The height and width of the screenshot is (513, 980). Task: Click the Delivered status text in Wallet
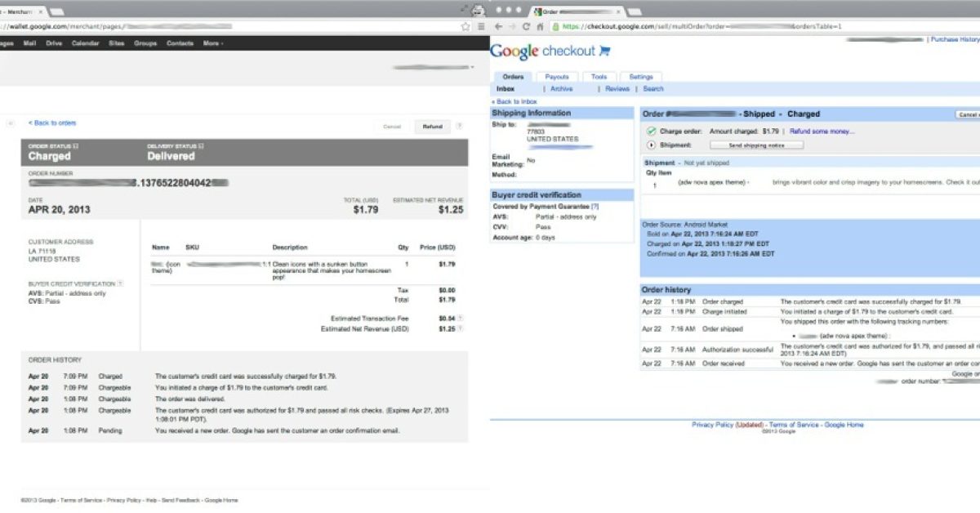[x=171, y=156]
